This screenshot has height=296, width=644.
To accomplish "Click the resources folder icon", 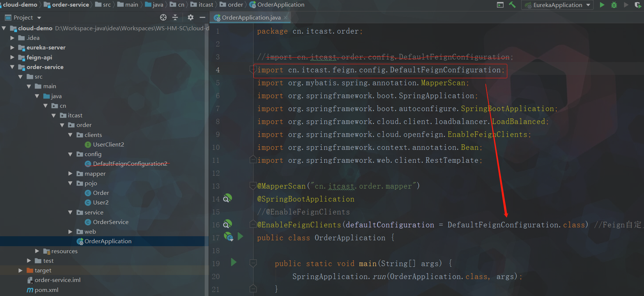I will point(47,251).
